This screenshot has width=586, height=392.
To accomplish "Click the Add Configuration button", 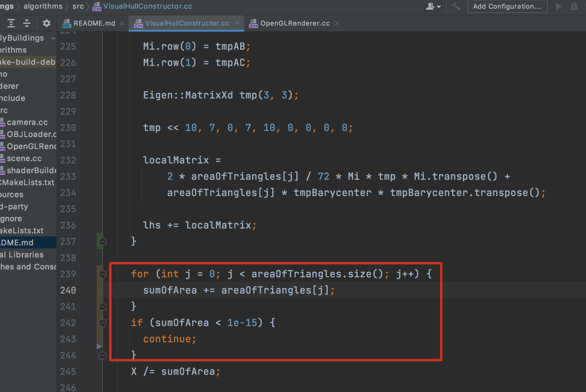I will pyautogui.click(x=507, y=6).
